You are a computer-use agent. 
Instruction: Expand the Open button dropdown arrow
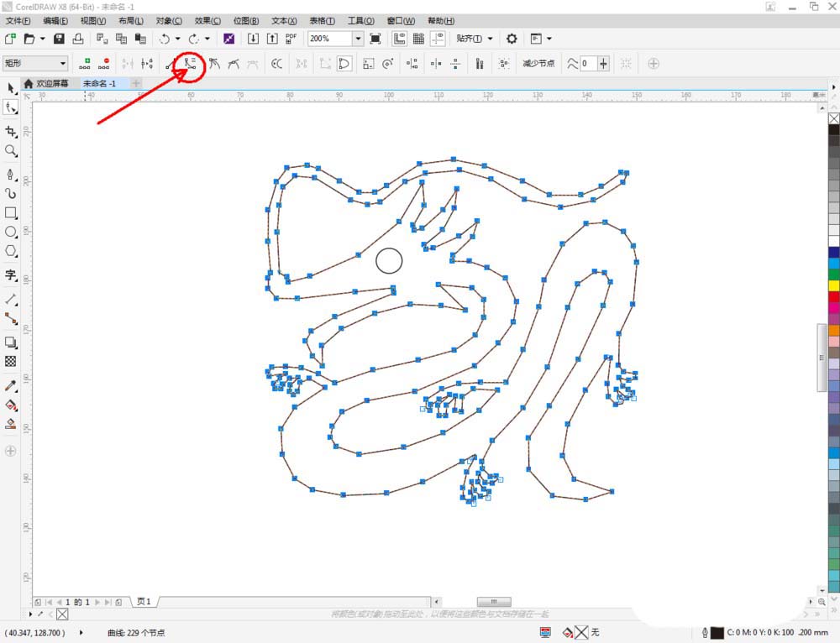coord(42,39)
